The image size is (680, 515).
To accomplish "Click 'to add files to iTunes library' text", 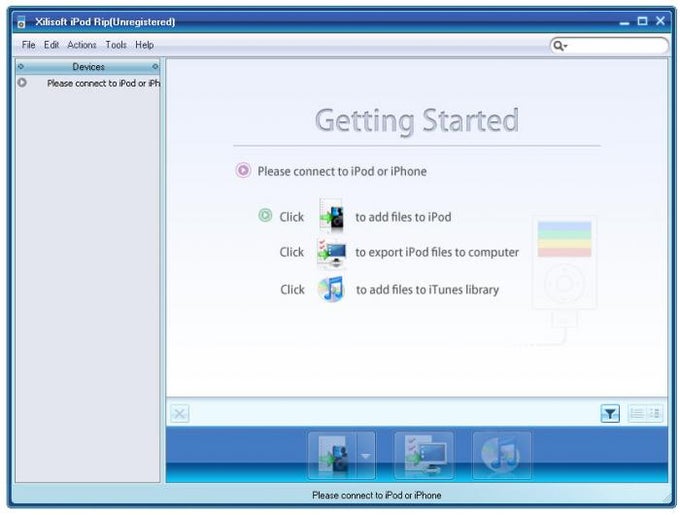I will click(427, 290).
